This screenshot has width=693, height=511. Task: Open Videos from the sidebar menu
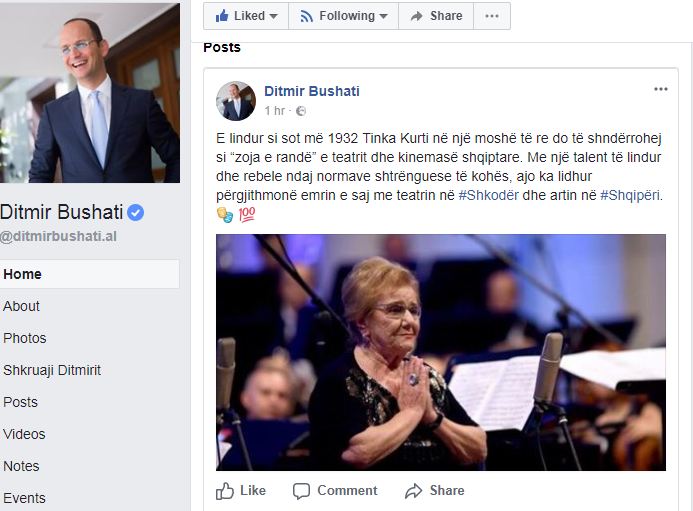click(x=24, y=434)
